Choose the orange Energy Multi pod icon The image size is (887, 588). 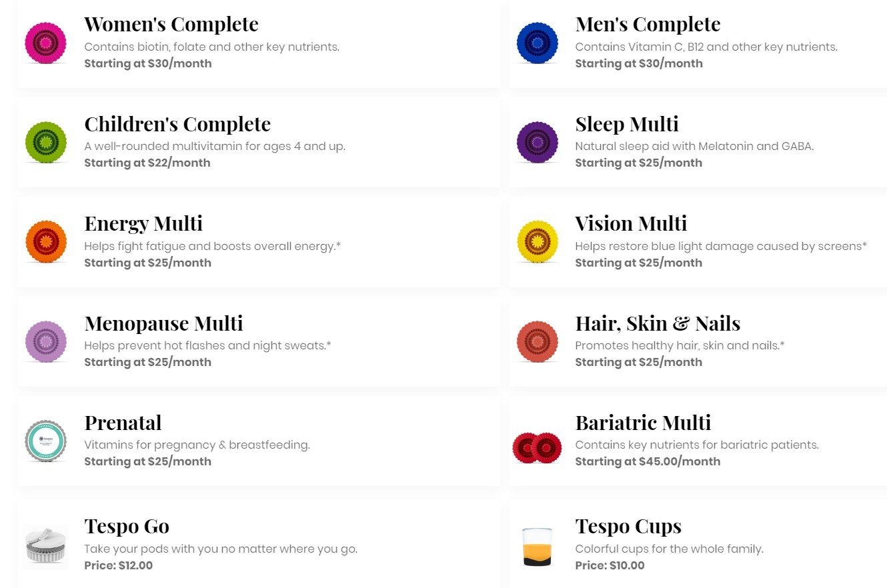point(45,242)
